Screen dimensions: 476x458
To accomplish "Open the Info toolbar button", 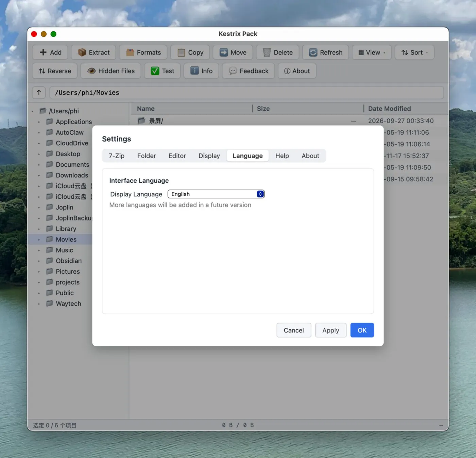I will click(x=201, y=71).
